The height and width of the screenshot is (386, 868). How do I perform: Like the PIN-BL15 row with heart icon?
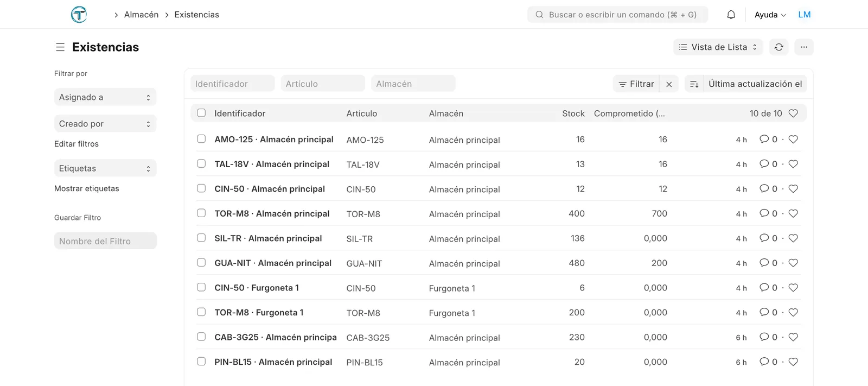point(793,362)
